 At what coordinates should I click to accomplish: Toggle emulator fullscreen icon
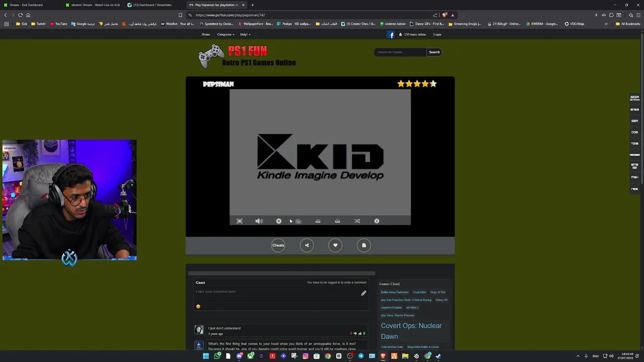pos(239,221)
